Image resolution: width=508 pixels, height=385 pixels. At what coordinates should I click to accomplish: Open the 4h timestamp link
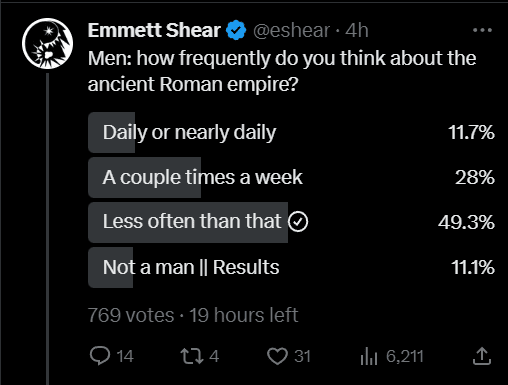[357, 30]
